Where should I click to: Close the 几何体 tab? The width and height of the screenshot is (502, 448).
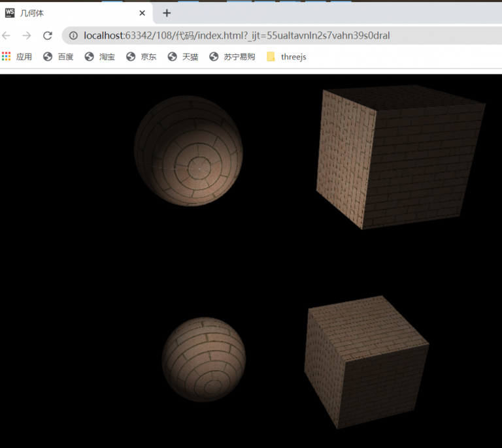pyautogui.click(x=142, y=13)
